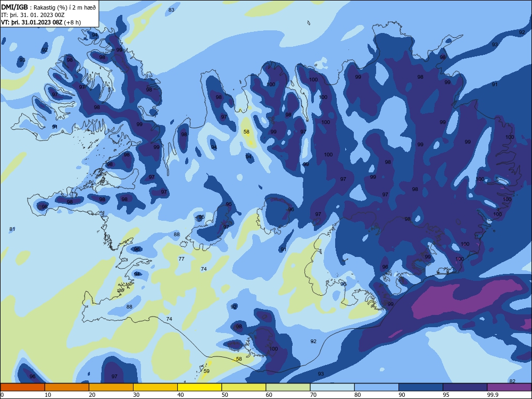
Task: Click the pale green 60–70 legend swatch
Action: pos(288,387)
